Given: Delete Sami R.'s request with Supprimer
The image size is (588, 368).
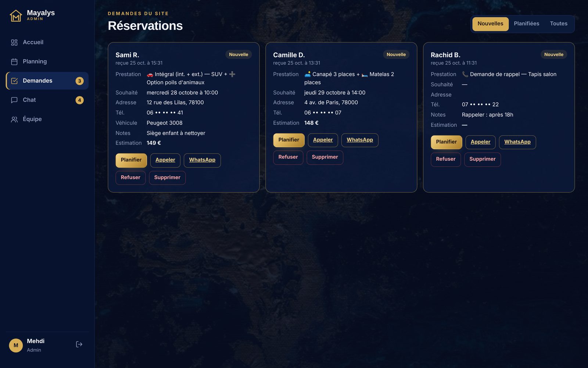Looking at the screenshot, I should point(167,178).
